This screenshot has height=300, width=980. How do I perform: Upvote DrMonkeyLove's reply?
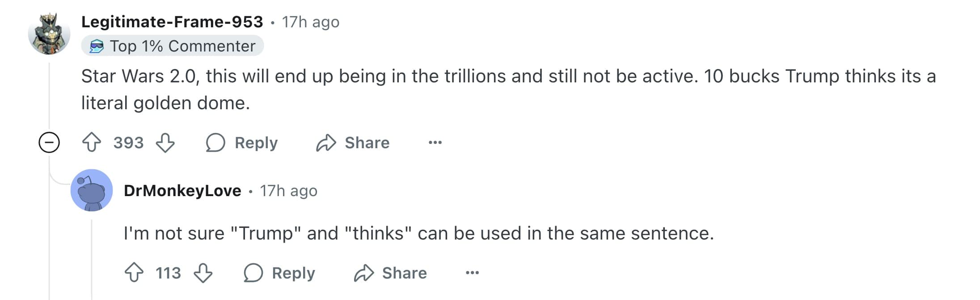coord(134,273)
